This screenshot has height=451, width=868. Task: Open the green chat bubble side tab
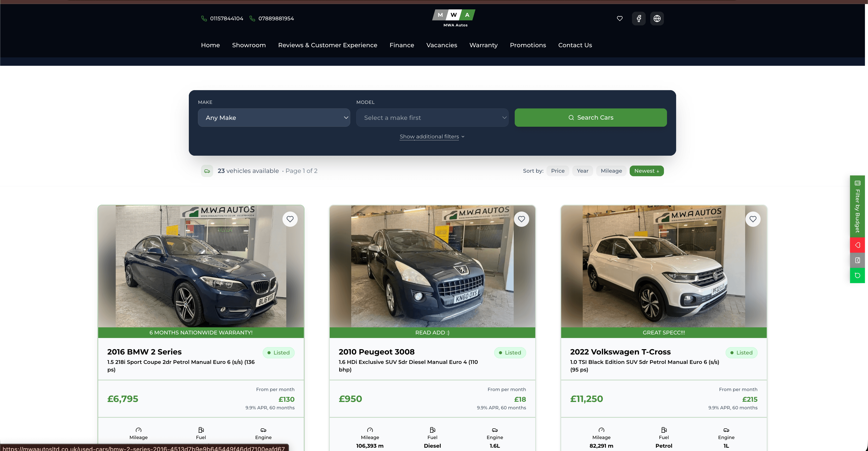pos(858,275)
